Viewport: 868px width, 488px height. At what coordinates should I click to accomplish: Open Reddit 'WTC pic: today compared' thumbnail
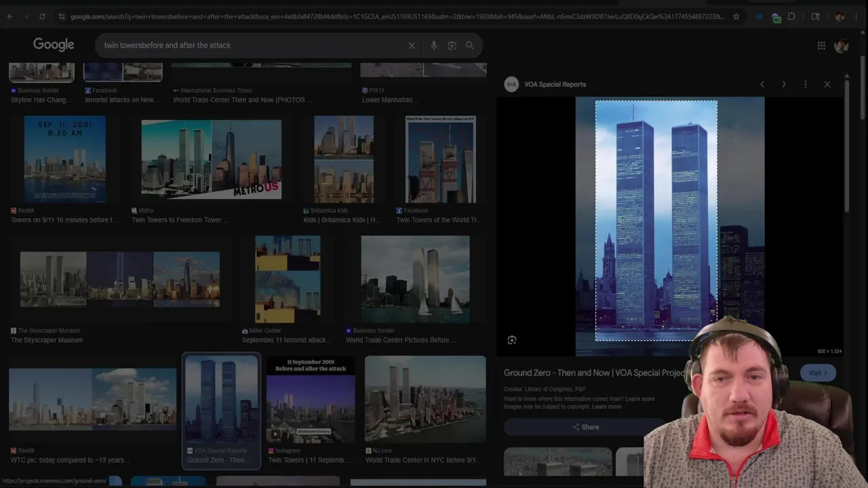(x=92, y=399)
